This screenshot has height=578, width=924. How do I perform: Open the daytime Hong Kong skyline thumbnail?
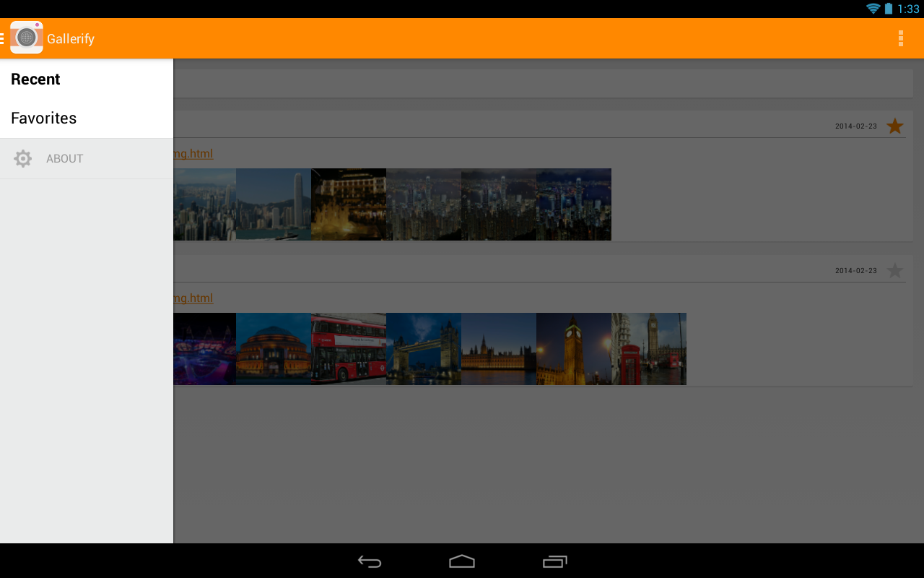click(205, 204)
